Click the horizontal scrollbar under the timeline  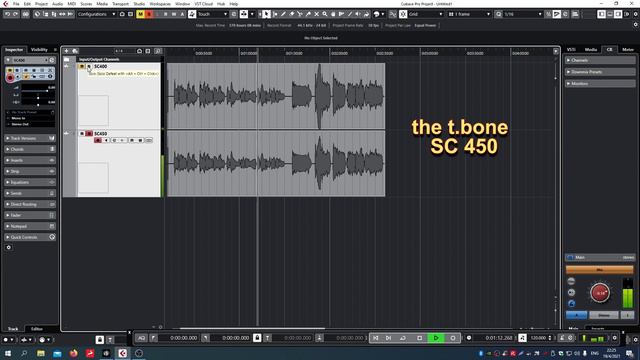click(x=252, y=328)
